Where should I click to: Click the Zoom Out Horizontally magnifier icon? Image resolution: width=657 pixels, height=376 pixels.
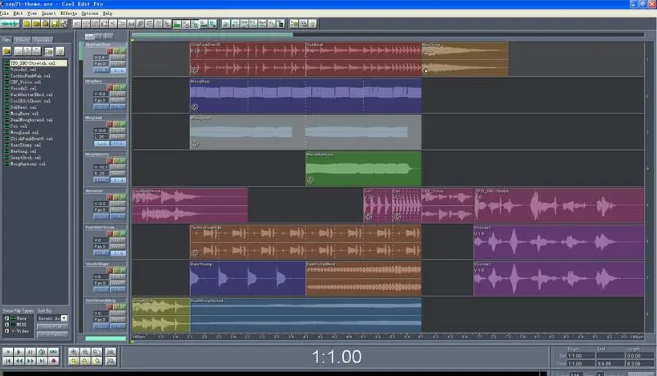click(85, 352)
